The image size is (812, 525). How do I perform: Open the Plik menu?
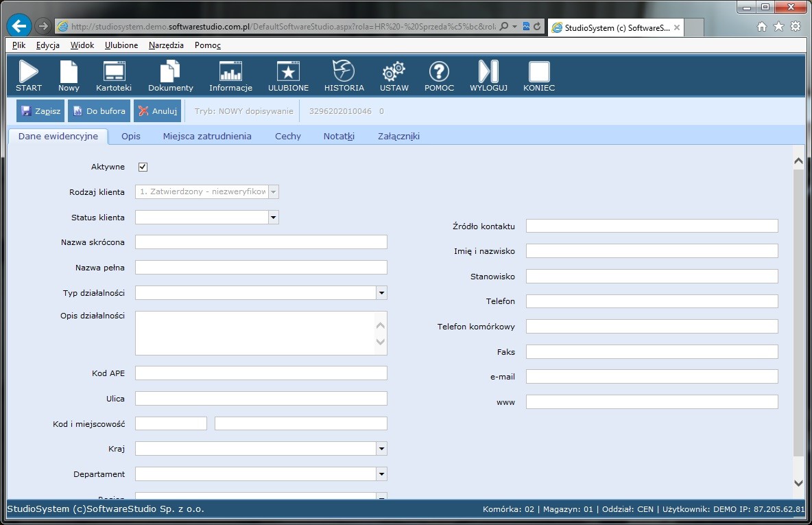(19, 45)
